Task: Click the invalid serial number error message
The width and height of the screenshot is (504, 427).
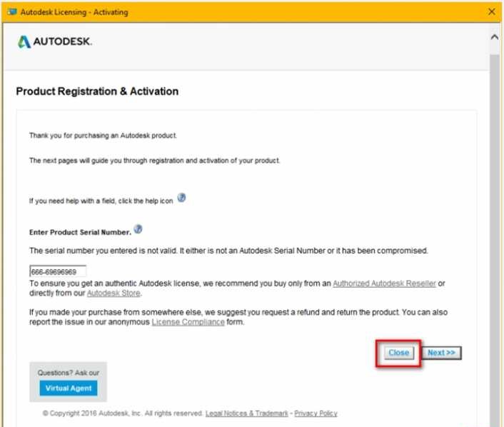Action: [228, 251]
